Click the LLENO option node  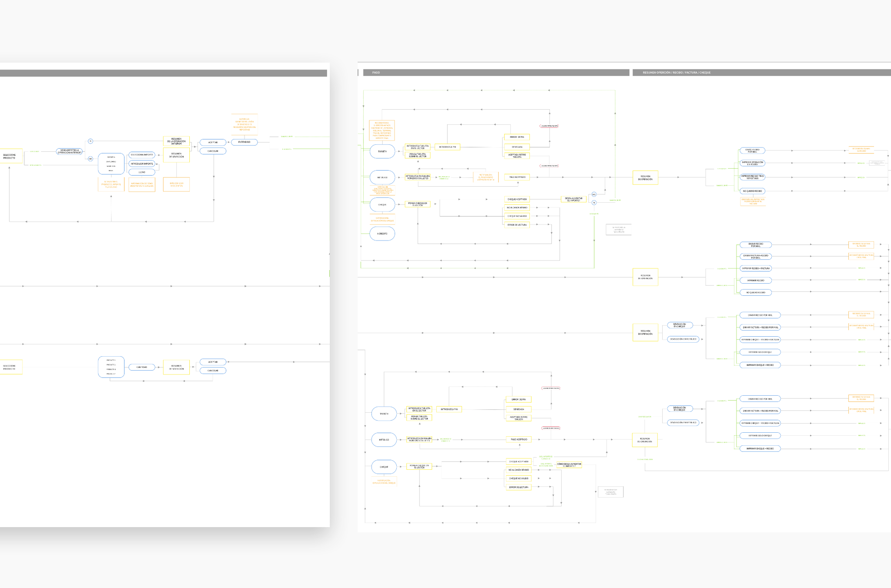click(142, 172)
